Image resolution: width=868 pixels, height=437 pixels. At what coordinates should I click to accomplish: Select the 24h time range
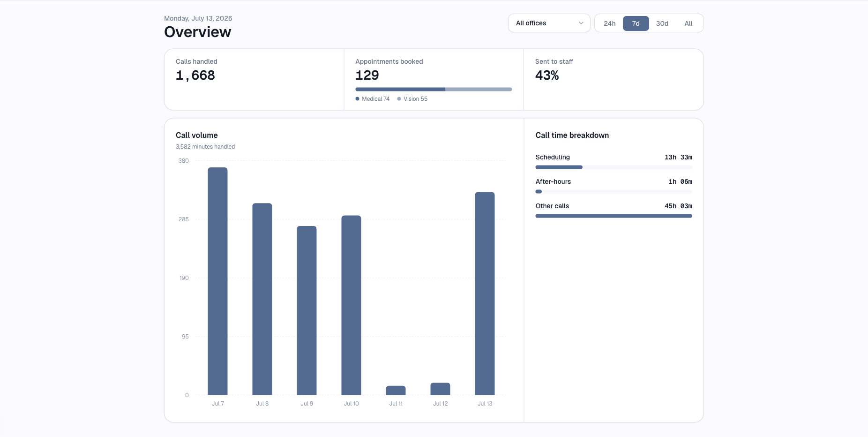[609, 23]
